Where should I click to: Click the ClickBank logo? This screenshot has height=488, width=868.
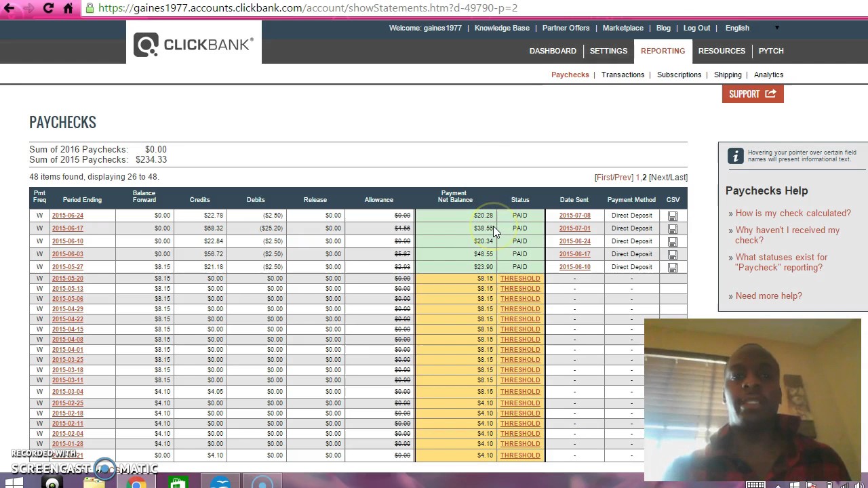[x=193, y=45]
